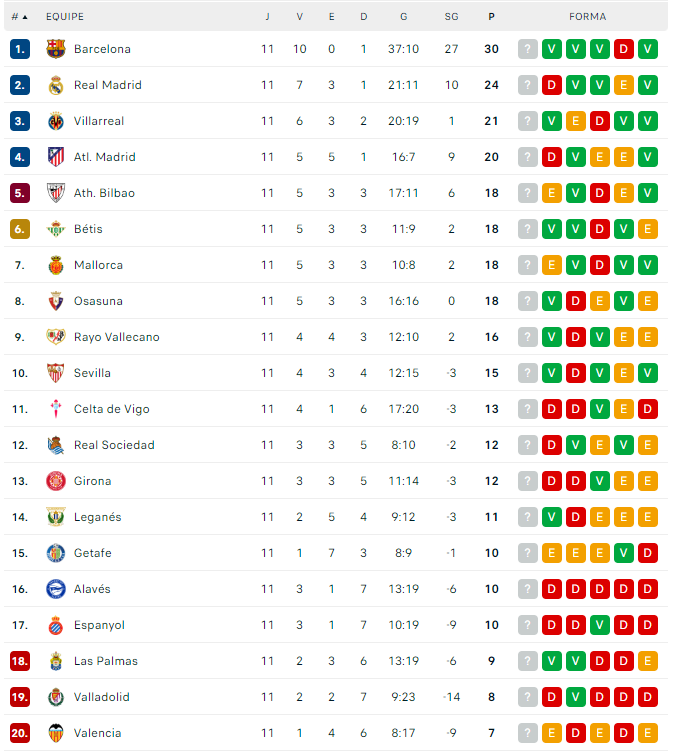Open the Girona team link
The image size is (675, 756).
point(93,481)
